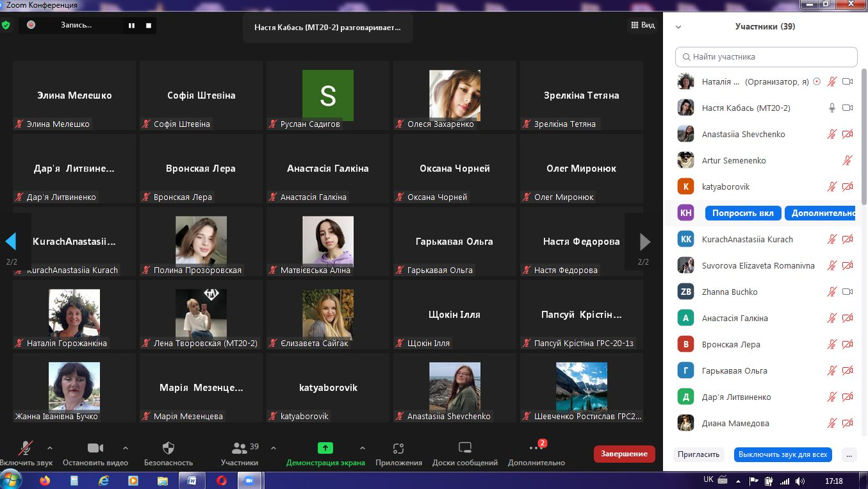
Task: Open the Безопасность security menu
Action: (x=168, y=453)
